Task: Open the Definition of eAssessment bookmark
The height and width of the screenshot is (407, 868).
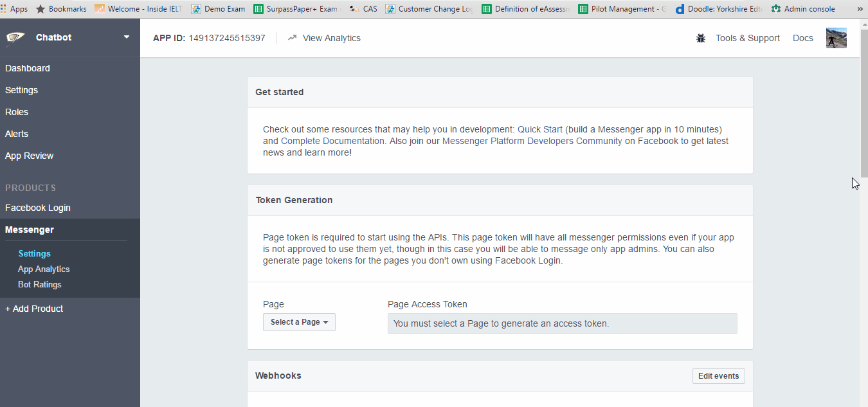Action: [526, 9]
